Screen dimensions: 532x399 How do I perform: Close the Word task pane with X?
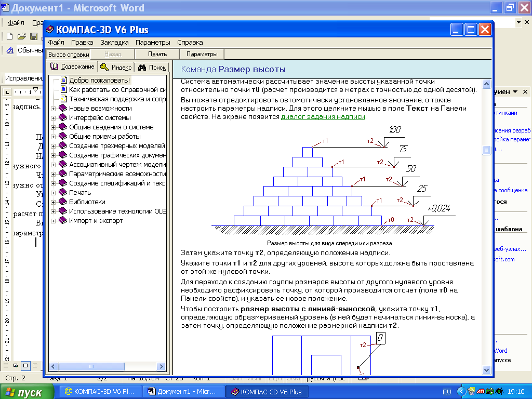pos(525,91)
